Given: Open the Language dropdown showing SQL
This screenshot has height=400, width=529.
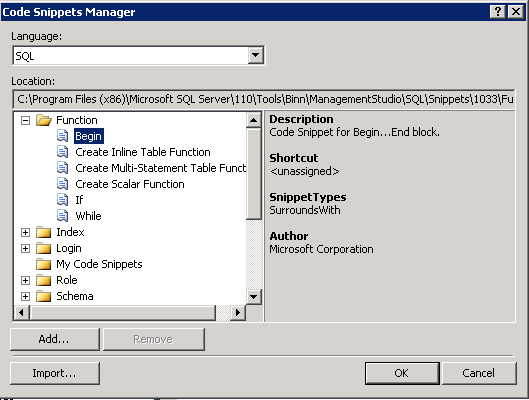Looking at the screenshot, I should [255, 55].
